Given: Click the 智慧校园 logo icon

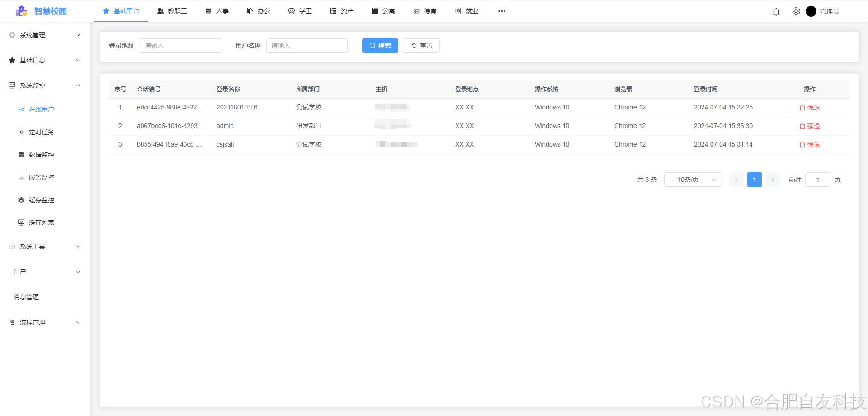Looking at the screenshot, I should click(x=21, y=11).
